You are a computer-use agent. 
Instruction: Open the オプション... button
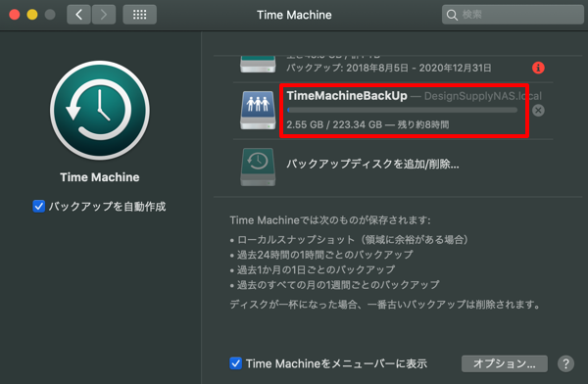(505, 363)
